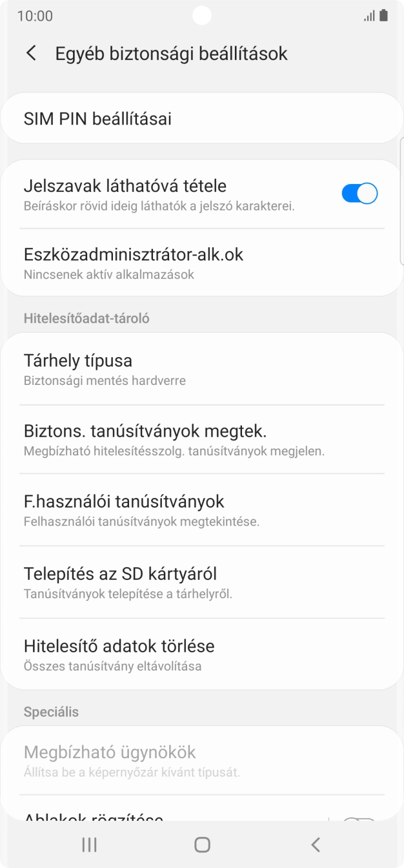The height and width of the screenshot is (868, 404).
Task: Tap the Recents button in navigation bar
Action: coord(89,843)
